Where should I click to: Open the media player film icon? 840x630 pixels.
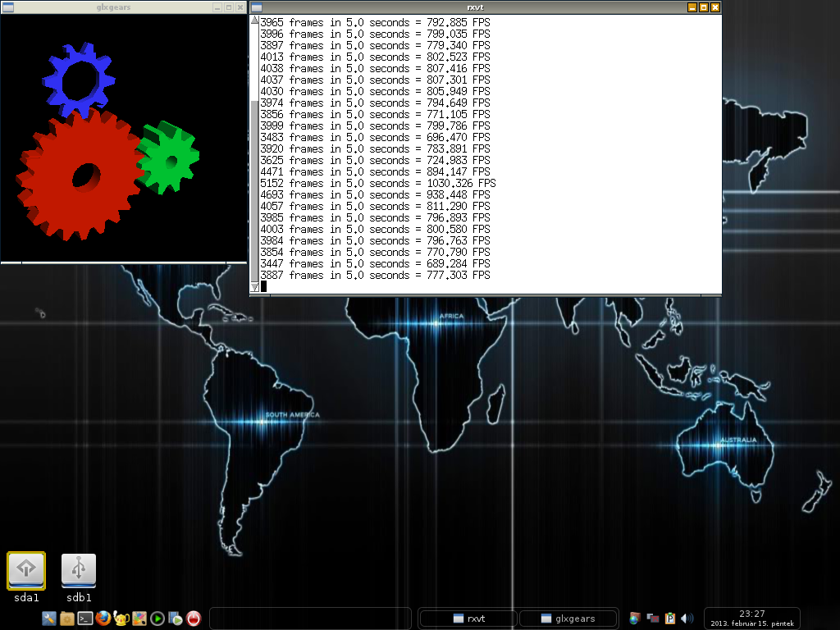(176, 619)
